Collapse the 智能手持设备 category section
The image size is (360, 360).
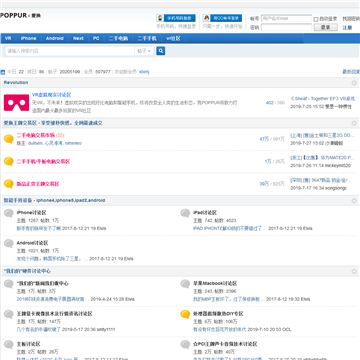(x=354, y=201)
